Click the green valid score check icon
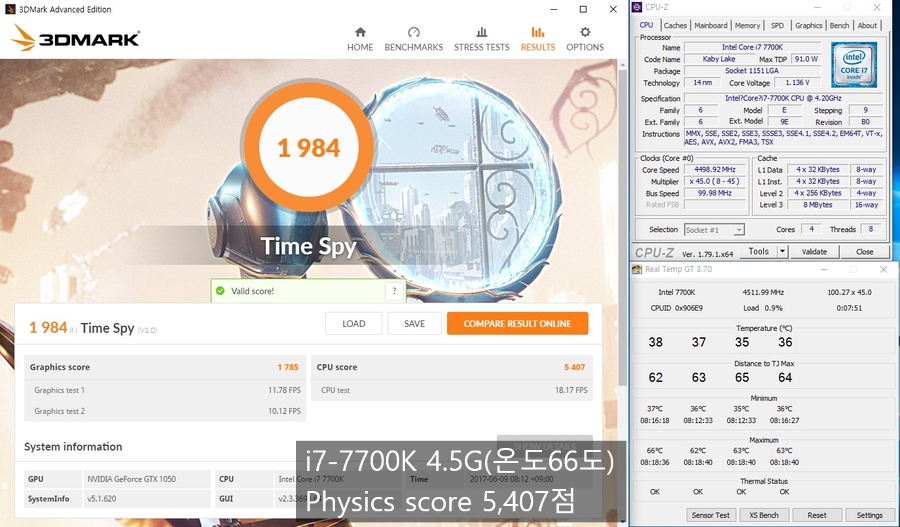This screenshot has width=900, height=527. pos(220,291)
